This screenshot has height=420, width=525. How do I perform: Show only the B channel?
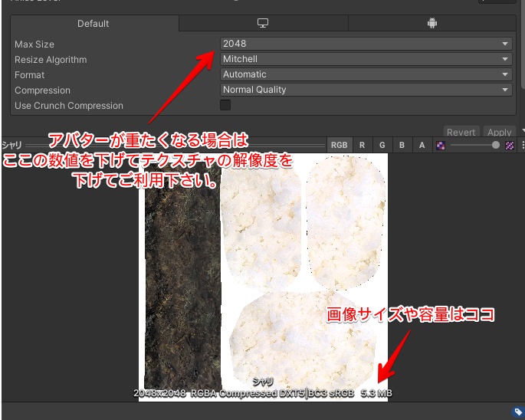click(402, 145)
